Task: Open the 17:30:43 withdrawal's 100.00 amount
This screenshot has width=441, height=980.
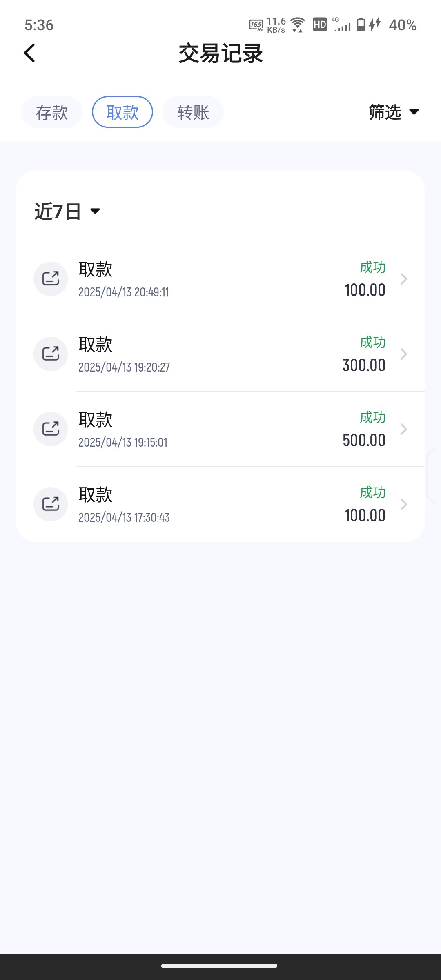Action: point(365,516)
